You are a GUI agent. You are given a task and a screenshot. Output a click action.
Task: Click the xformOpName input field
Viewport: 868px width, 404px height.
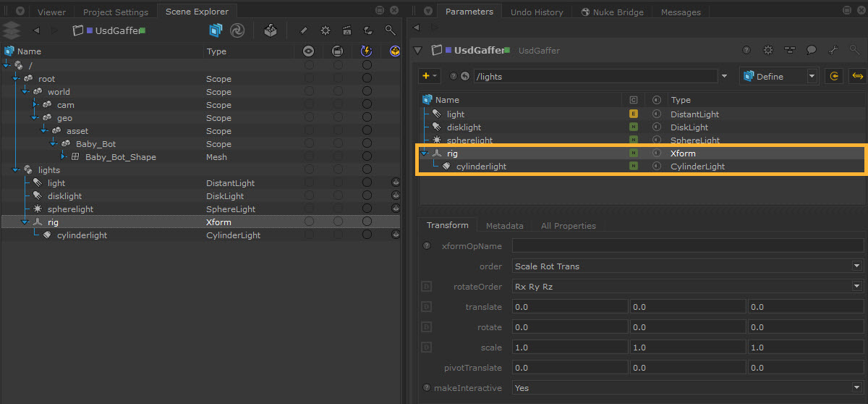point(687,246)
